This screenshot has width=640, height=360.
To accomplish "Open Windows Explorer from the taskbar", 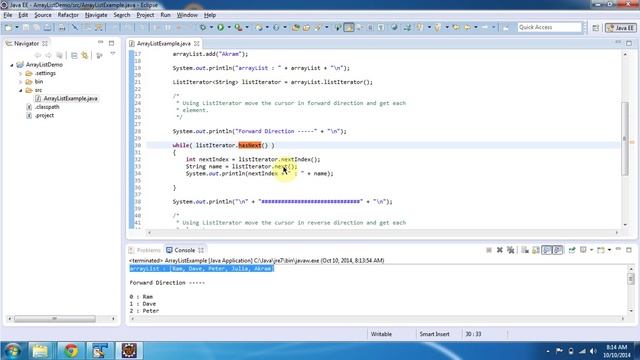I will [x=40, y=350].
